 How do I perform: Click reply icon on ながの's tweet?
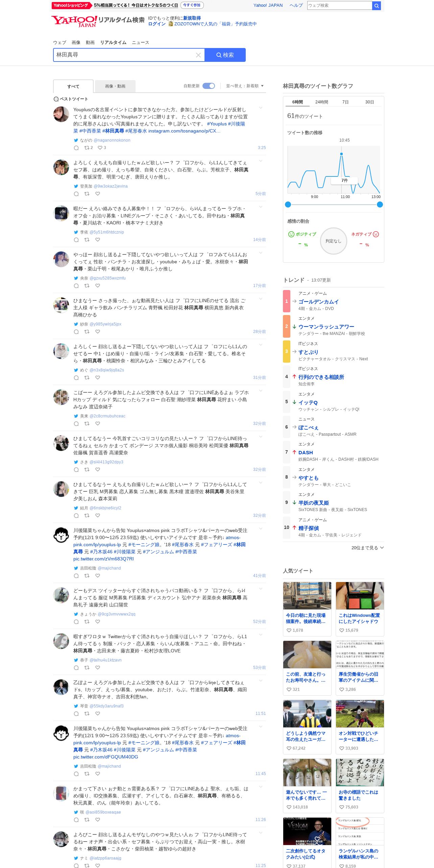click(76, 148)
